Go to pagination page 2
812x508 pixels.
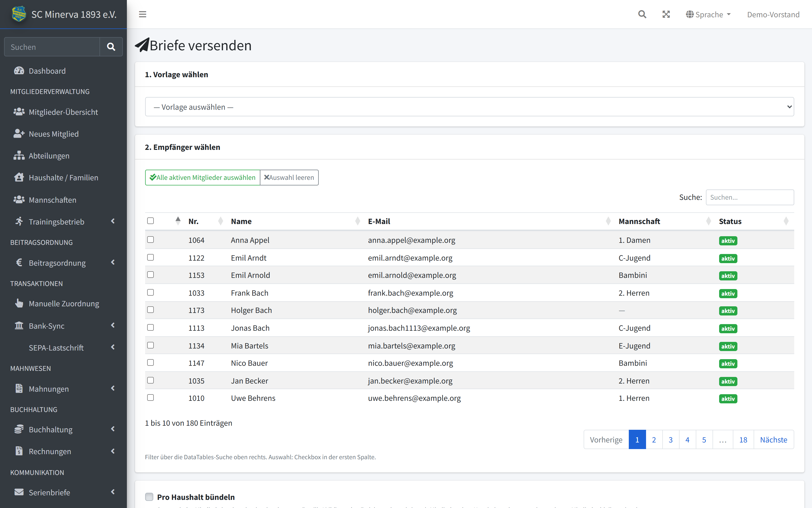pyautogui.click(x=654, y=439)
